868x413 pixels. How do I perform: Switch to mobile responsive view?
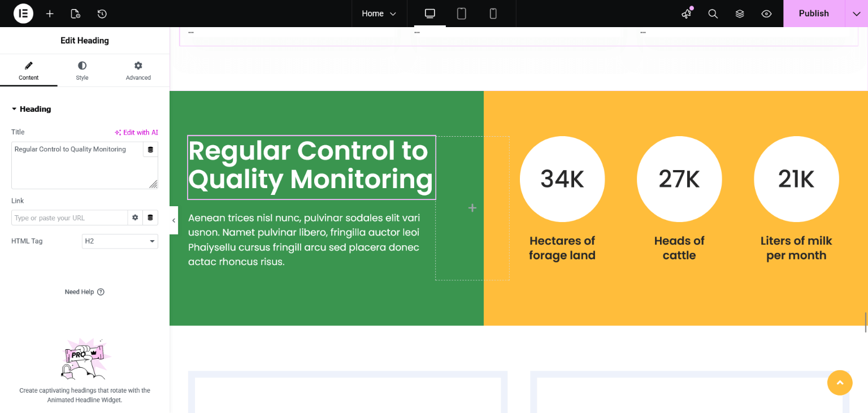[493, 14]
